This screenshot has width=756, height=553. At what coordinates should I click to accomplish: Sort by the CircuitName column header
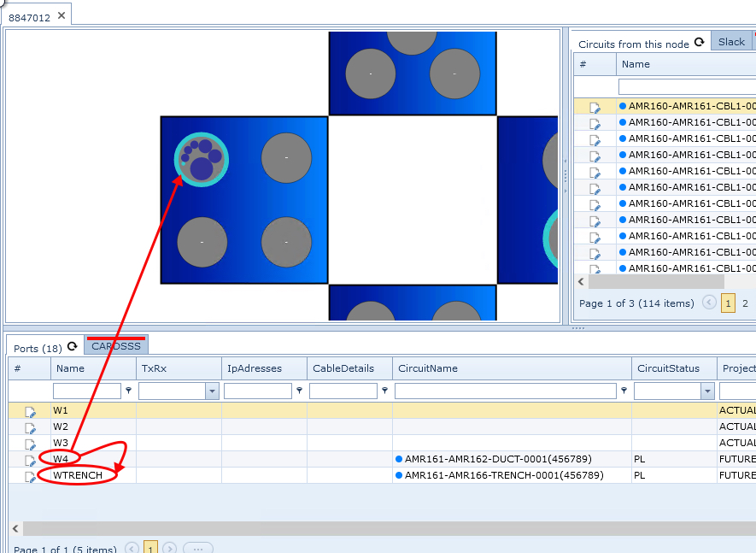427,368
